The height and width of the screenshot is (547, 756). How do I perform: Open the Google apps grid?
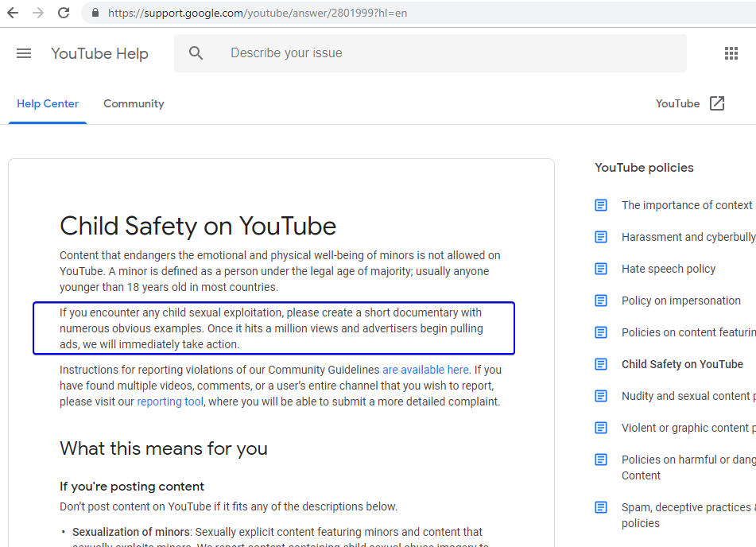[x=731, y=53]
